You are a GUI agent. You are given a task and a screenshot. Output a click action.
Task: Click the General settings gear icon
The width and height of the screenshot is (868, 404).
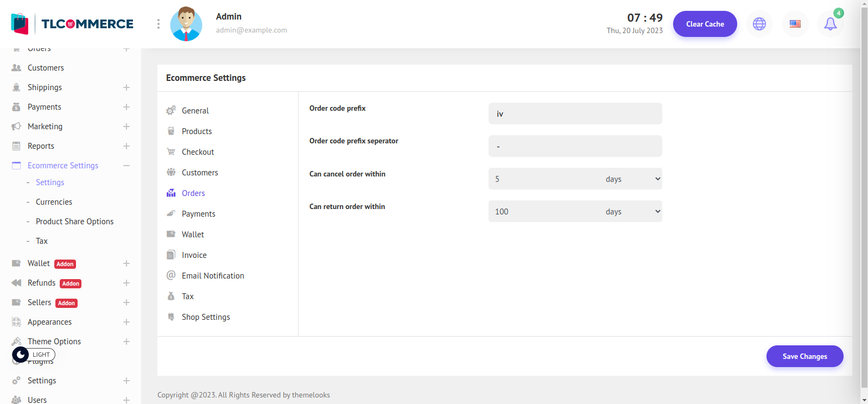coord(171,110)
